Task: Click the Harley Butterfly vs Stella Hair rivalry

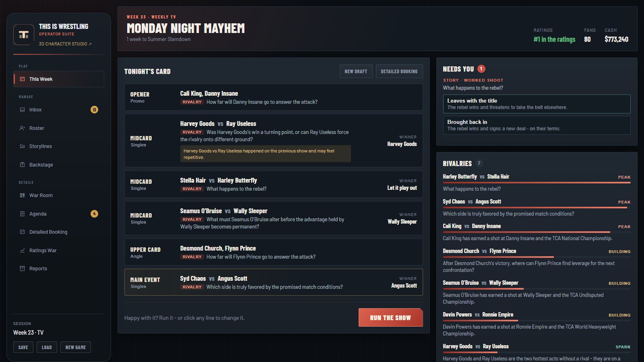Action: click(537, 183)
